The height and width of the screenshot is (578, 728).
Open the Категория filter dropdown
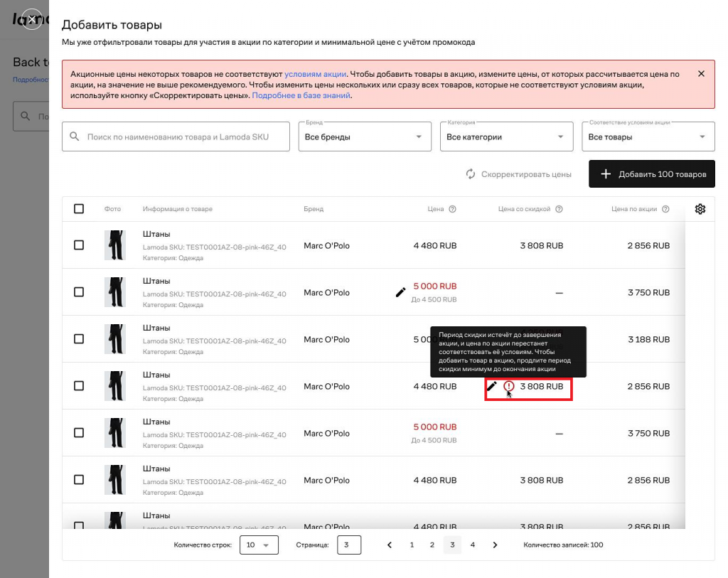[506, 137]
